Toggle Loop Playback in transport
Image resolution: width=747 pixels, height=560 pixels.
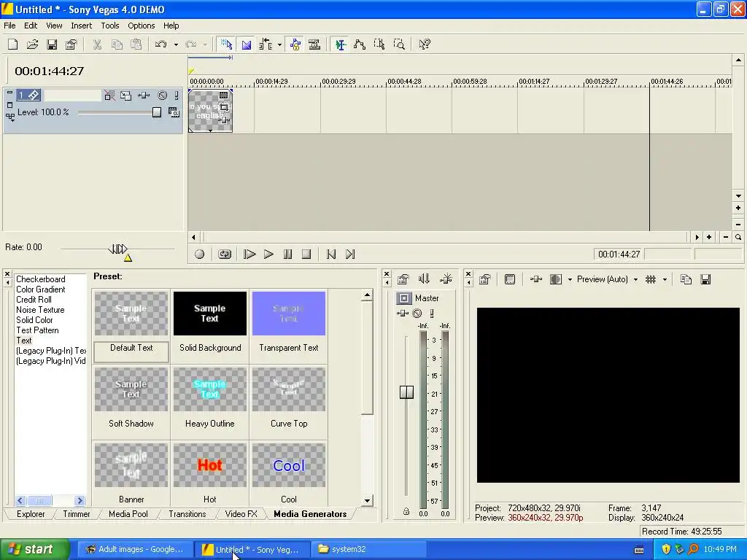pyautogui.click(x=225, y=254)
